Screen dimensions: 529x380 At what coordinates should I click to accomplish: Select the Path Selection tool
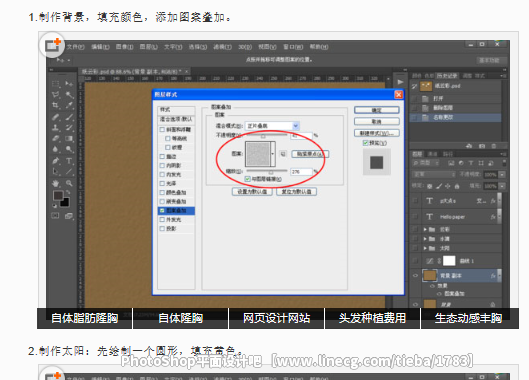pyautogui.click(x=55, y=172)
